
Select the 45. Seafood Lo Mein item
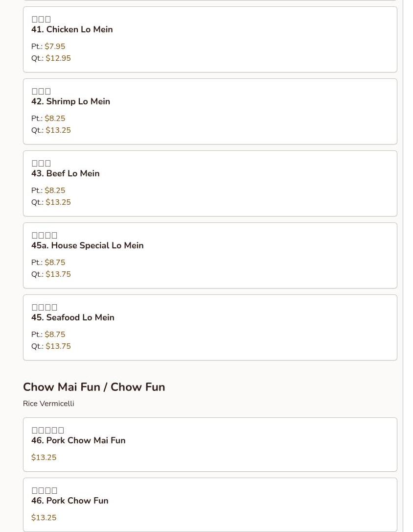coord(72,317)
